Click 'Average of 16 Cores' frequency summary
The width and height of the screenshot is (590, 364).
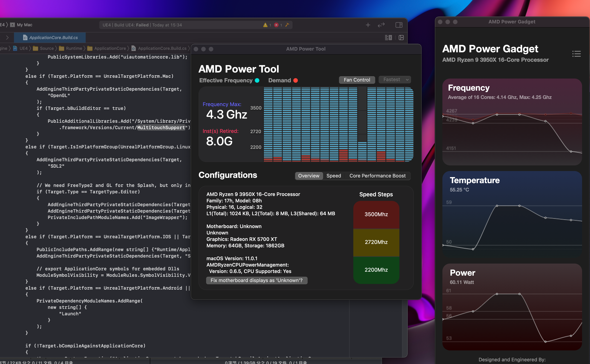click(500, 97)
